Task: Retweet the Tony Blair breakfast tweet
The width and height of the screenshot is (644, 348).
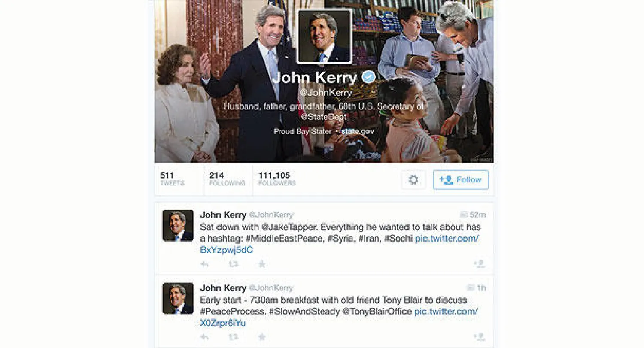Action: tap(233, 337)
